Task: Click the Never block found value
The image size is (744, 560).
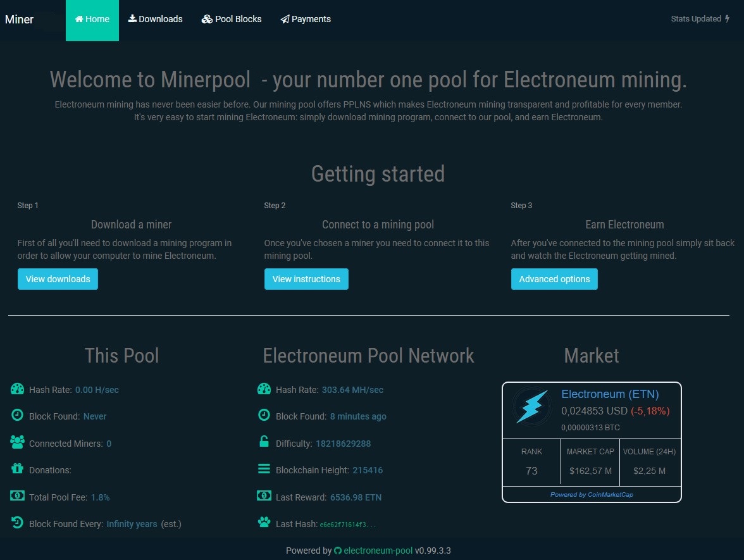Action: click(x=95, y=416)
